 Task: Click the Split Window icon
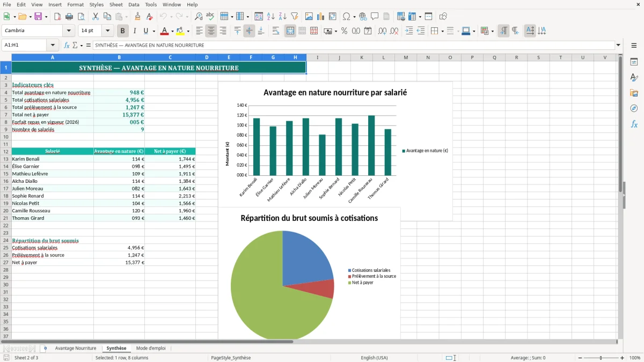tap(428, 17)
